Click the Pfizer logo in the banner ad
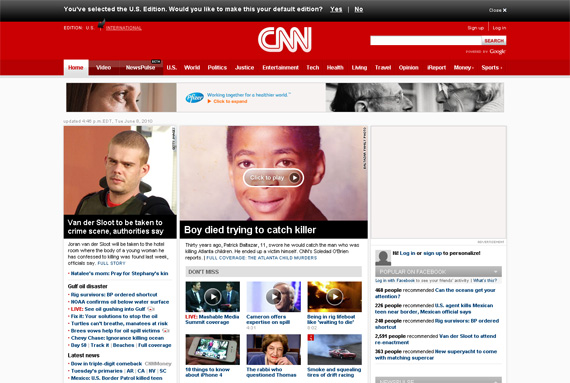Screen dimensions: 570x383 tap(194, 98)
